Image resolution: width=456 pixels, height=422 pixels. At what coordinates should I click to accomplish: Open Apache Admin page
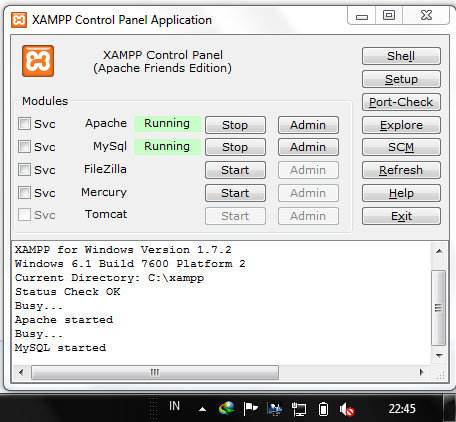308,125
